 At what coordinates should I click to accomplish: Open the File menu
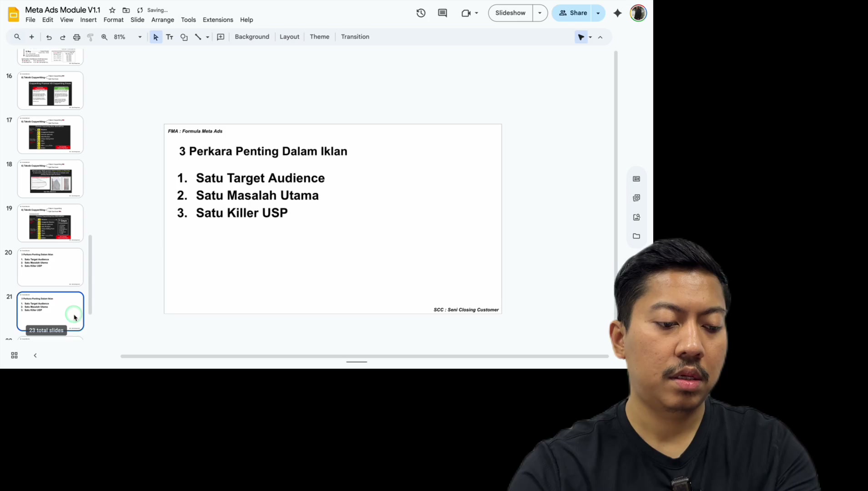tap(30, 20)
